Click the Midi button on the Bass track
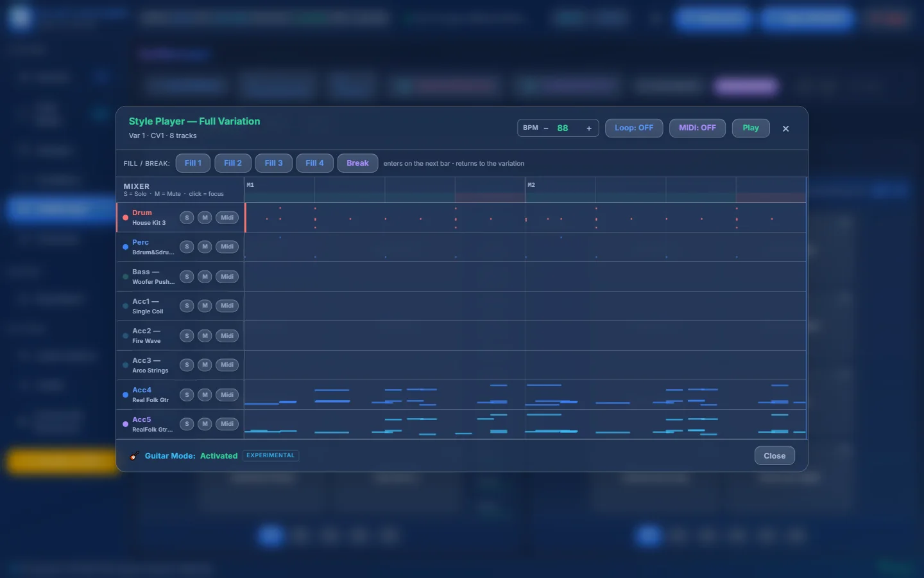 (227, 277)
